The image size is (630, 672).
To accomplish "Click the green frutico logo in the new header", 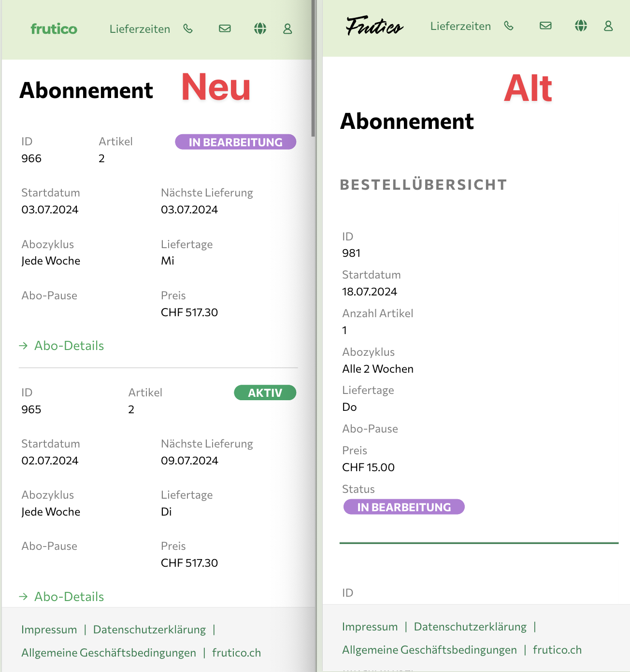I will 54,29.
